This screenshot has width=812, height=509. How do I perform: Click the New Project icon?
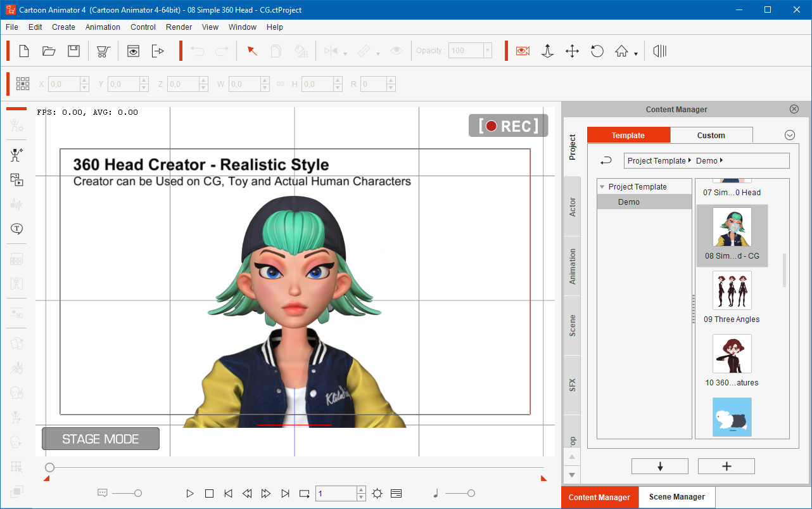tap(24, 51)
